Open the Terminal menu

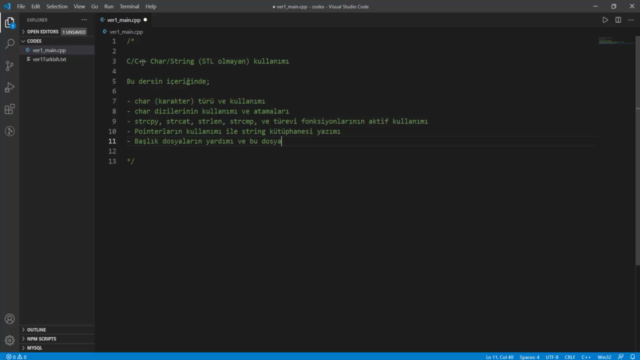pos(129,7)
